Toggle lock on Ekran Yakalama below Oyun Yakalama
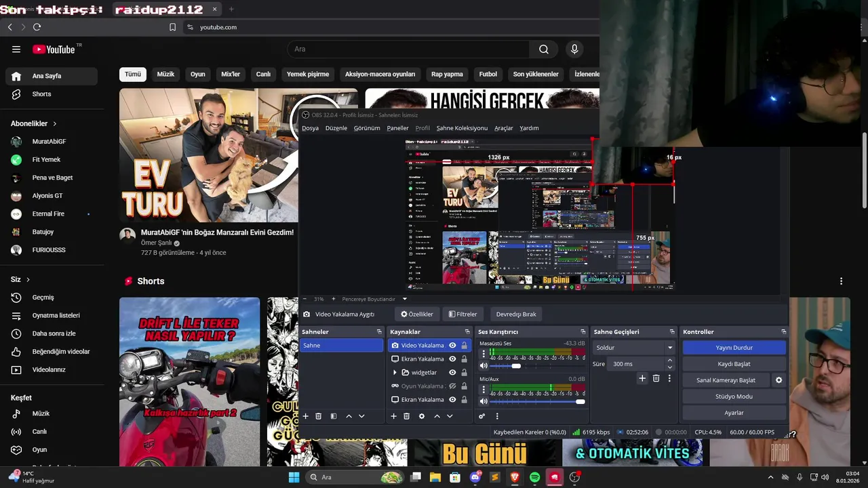Screen dimensions: 868x488 [x=464, y=399]
